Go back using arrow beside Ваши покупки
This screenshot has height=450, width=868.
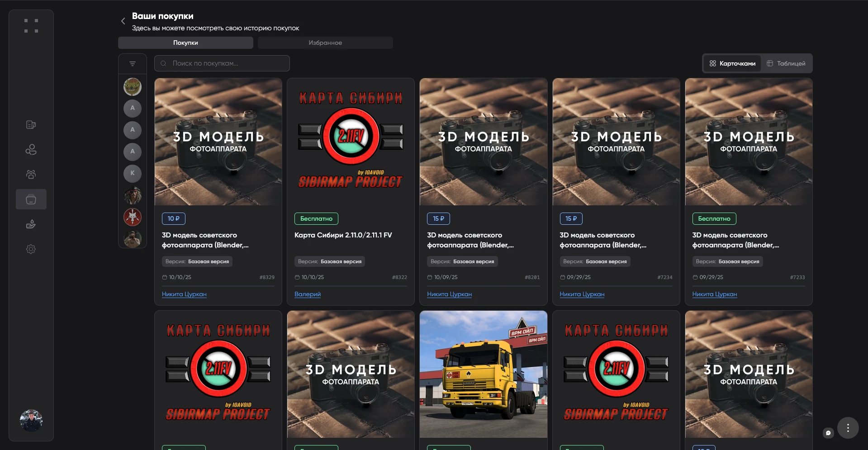[123, 21]
